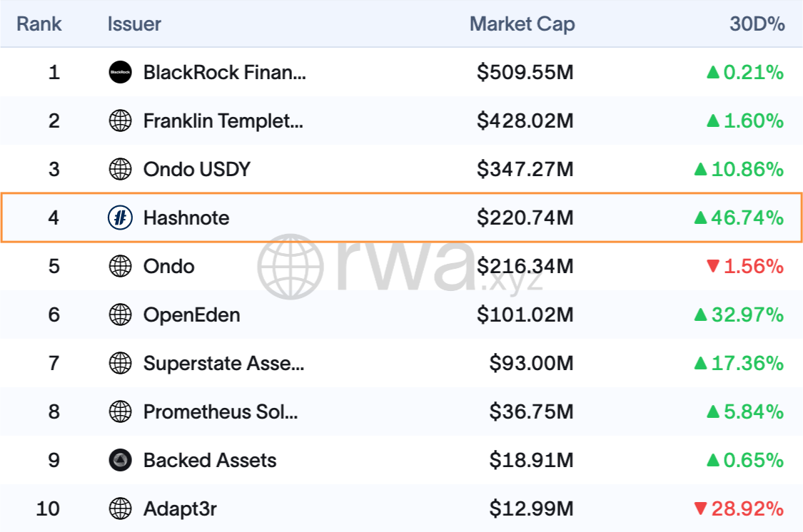Viewport: 803px width, 532px height.
Task: Click the Ondo issuer name
Action: click(168, 266)
